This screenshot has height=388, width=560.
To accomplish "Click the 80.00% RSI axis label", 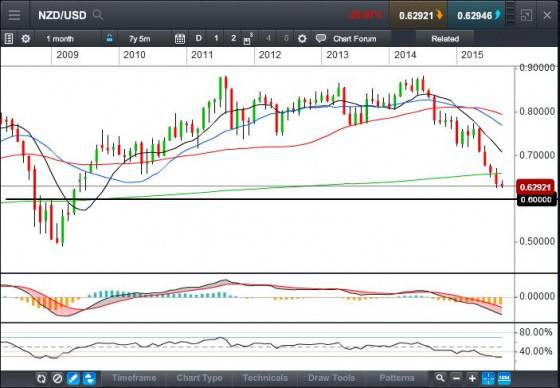I will [x=535, y=332].
